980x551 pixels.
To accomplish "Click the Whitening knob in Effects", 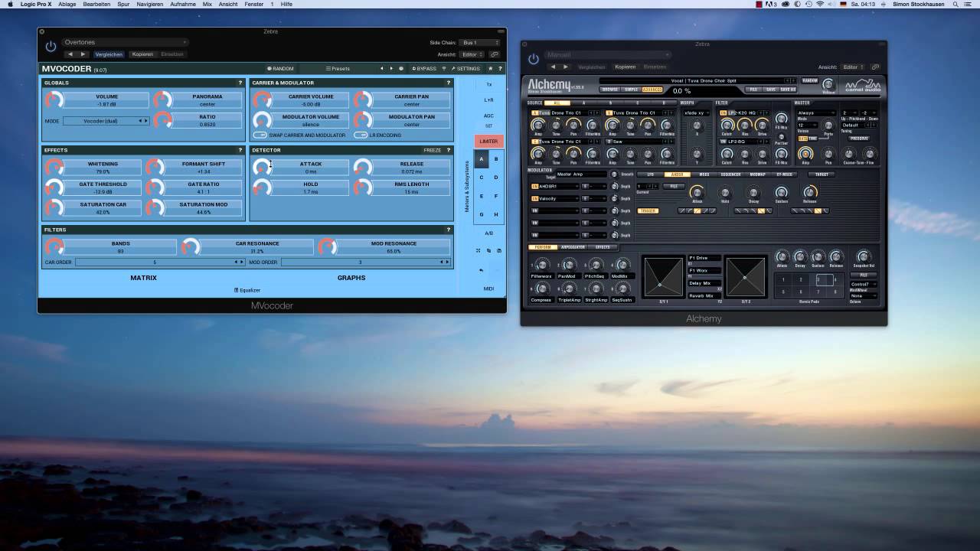I will tap(54, 168).
